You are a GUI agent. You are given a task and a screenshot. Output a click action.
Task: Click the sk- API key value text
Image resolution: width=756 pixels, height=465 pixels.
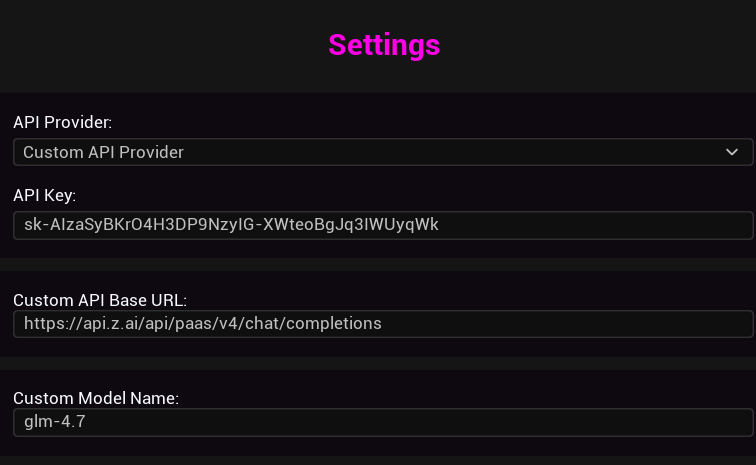(x=231, y=225)
